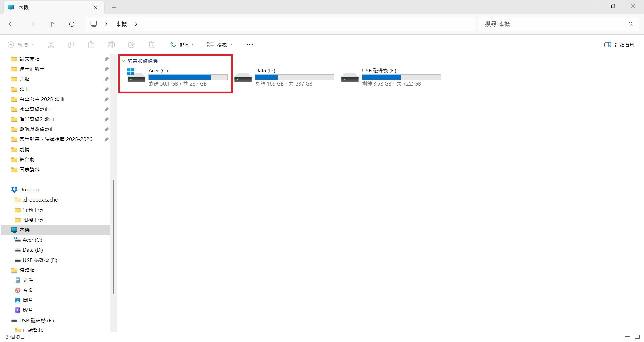Viewport: 644px width, 342px height.
Task: Open the 檢視 view dropdown
Action: pos(219,45)
